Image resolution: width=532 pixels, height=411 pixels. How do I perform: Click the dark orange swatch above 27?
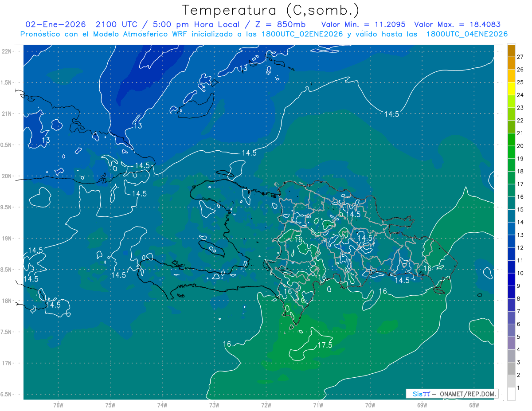(512, 51)
